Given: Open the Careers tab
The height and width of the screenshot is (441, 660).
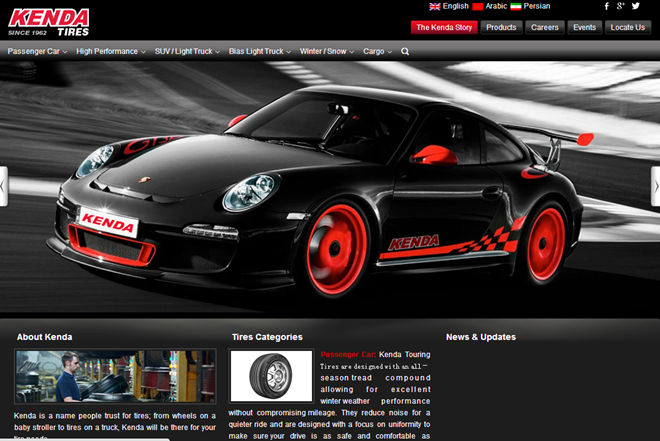Looking at the screenshot, I should pos(545,27).
